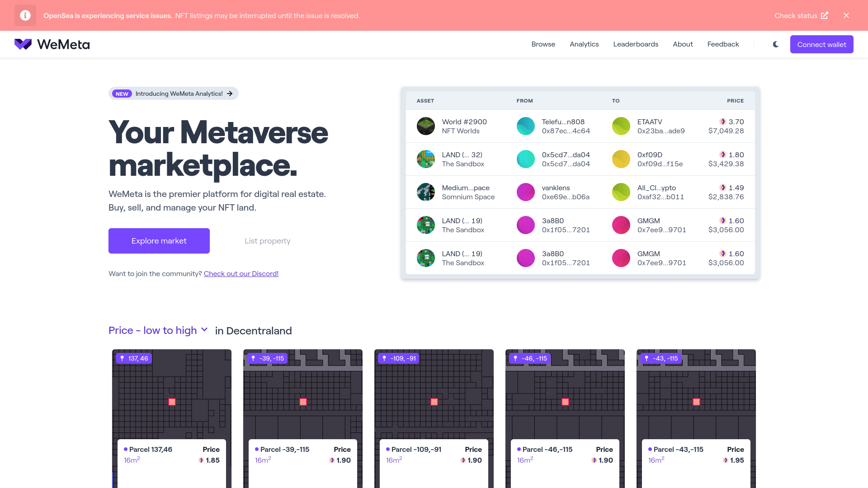The height and width of the screenshot is (488, 868).
Task: Click the FROM column header
Action: 525,101
